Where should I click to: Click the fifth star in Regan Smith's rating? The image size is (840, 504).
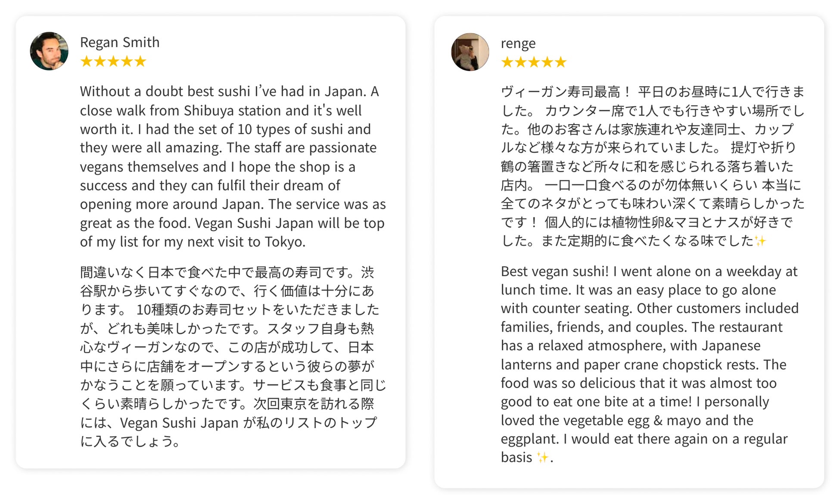(140, 62)
